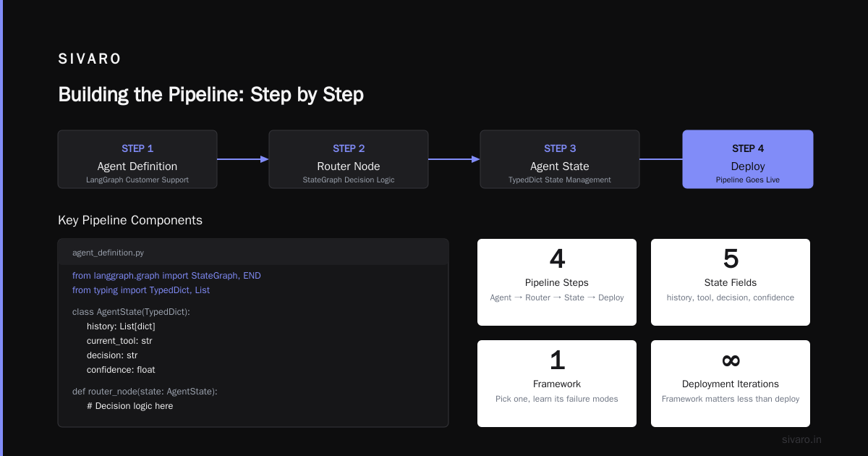Click the 'Key Pipeline Components' heading
The height and width of the screenshot is (456, 868).
click(130, 220)
